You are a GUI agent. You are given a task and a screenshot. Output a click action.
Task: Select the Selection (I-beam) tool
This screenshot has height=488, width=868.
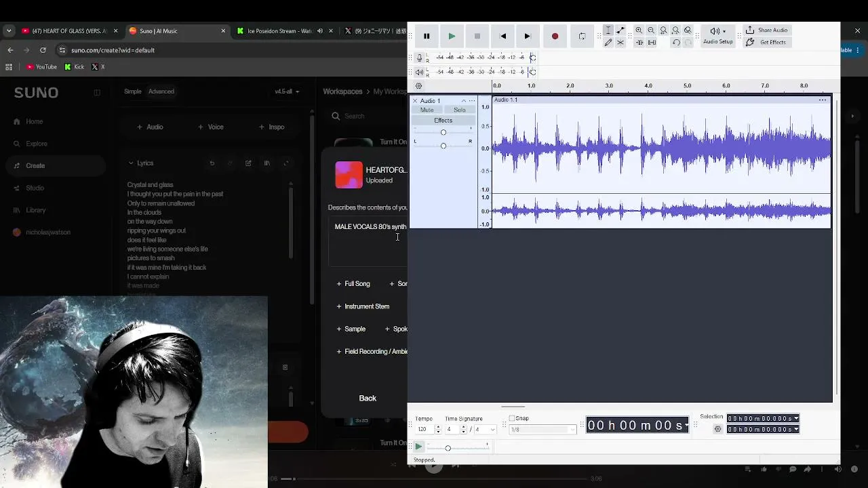click(608, 30)
